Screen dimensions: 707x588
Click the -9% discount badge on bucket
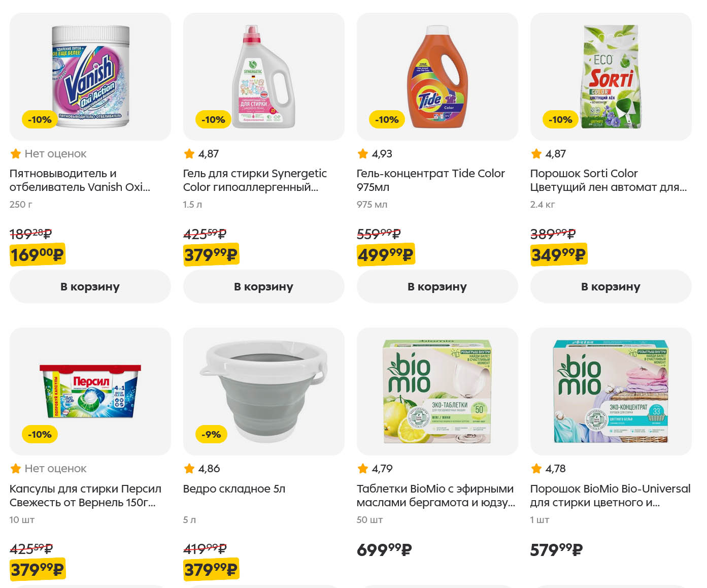[x=211, y=435]
